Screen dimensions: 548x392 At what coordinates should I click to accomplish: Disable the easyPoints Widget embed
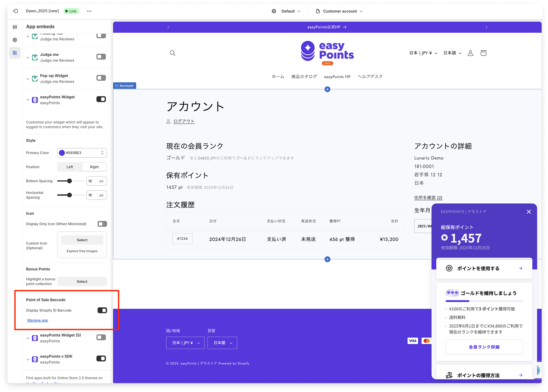(x=101, y=99)
